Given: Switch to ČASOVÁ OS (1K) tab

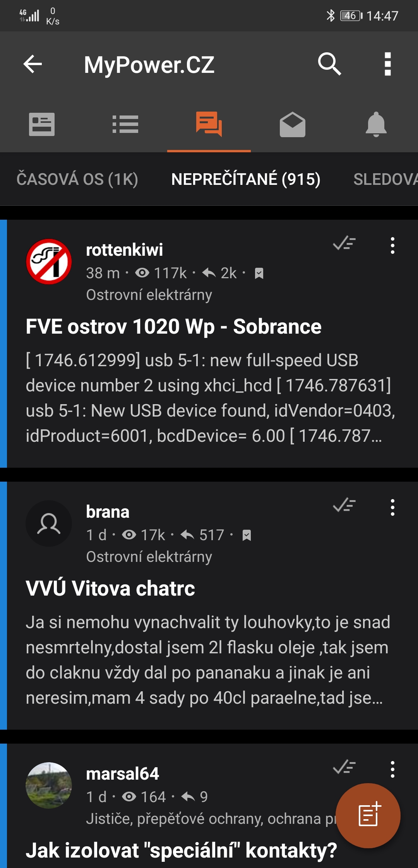Looking at the screenshot, I should coord(77,179).
